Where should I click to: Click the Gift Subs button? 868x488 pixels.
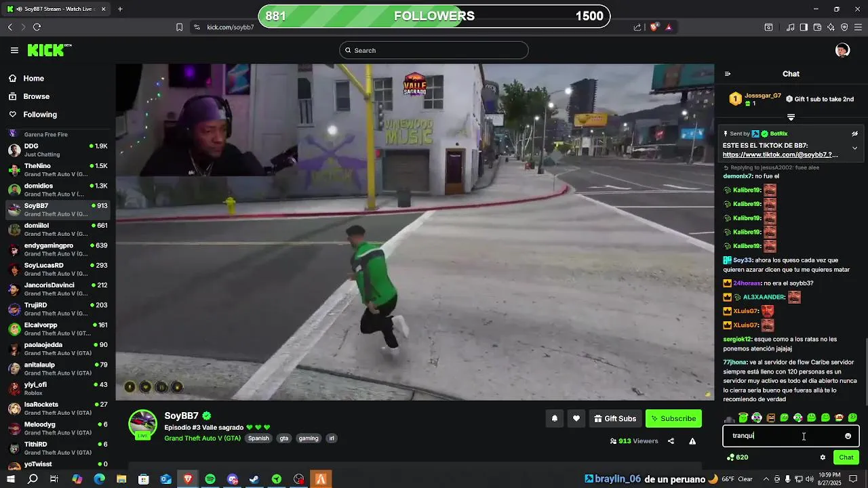point(615,419)
